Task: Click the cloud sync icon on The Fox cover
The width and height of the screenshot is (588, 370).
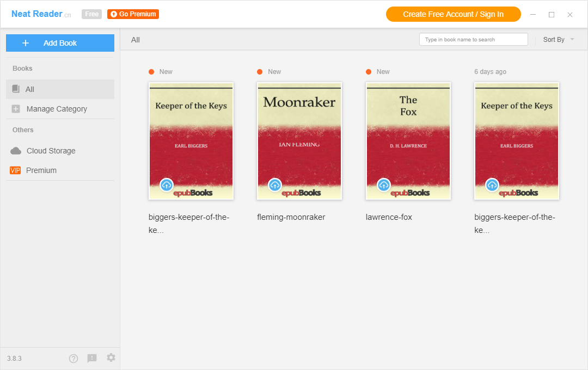Action: tap(383, 185)
